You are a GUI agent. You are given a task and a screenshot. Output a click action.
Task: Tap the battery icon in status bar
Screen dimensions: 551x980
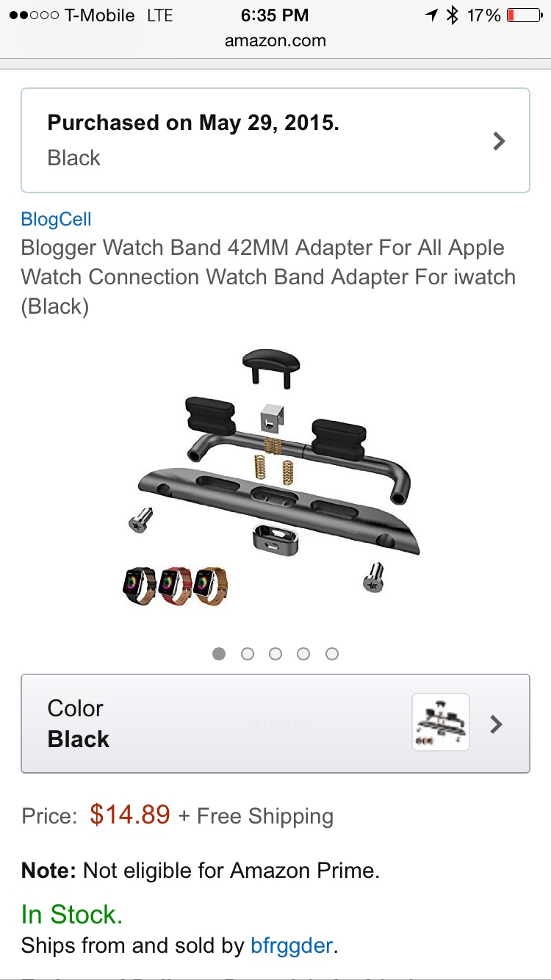click(x=525, y=15)
